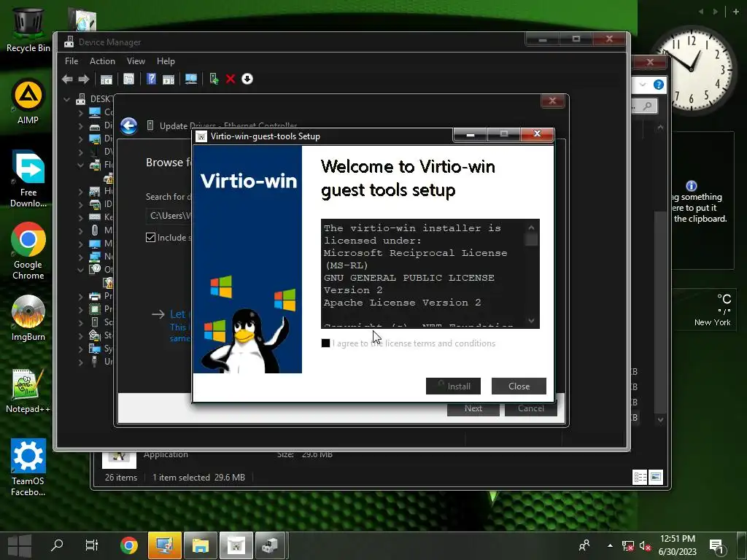The image size is (747, 560).
Task: Click the Explorer search magnifier icon
Action: [647, 106]
